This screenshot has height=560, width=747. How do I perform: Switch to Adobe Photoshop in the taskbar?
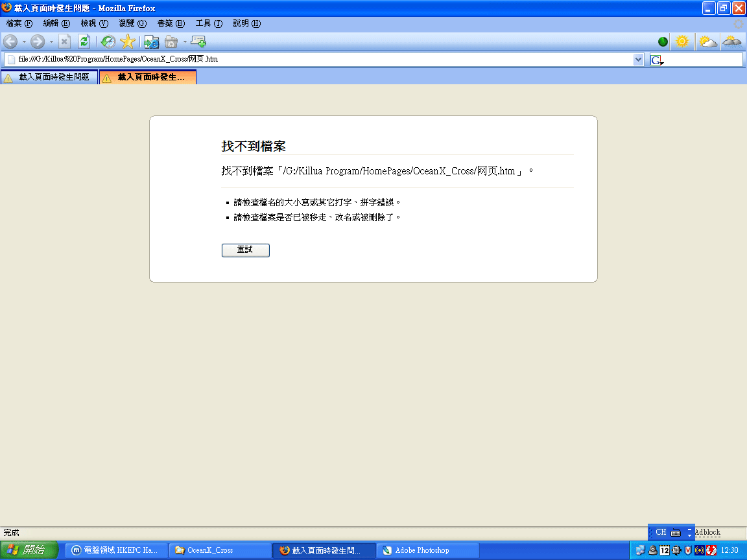428,550
